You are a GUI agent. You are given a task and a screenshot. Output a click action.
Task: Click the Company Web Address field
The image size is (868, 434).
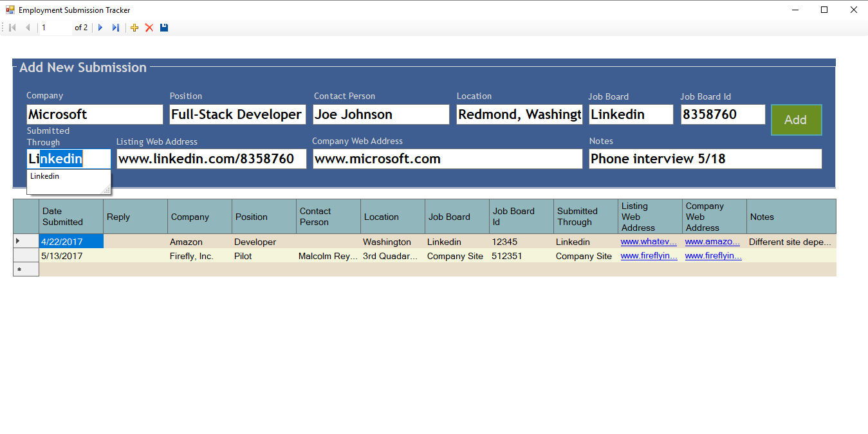click(x=448, y=159)
